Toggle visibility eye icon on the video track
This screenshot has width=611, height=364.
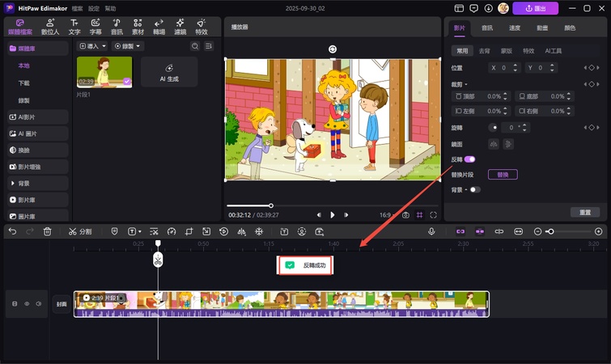tap(27, 304)
